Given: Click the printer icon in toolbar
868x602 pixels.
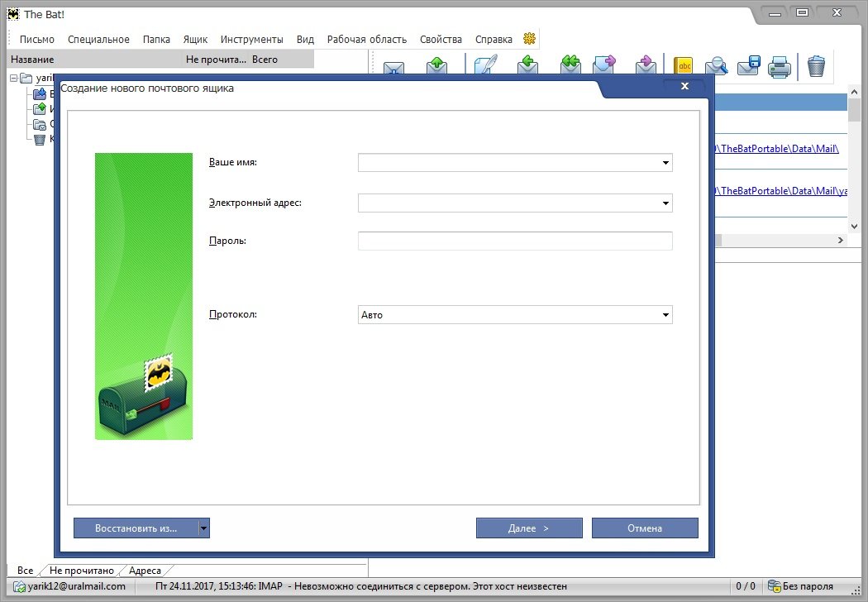Looking at the screenshot, I should click(780, 66).
